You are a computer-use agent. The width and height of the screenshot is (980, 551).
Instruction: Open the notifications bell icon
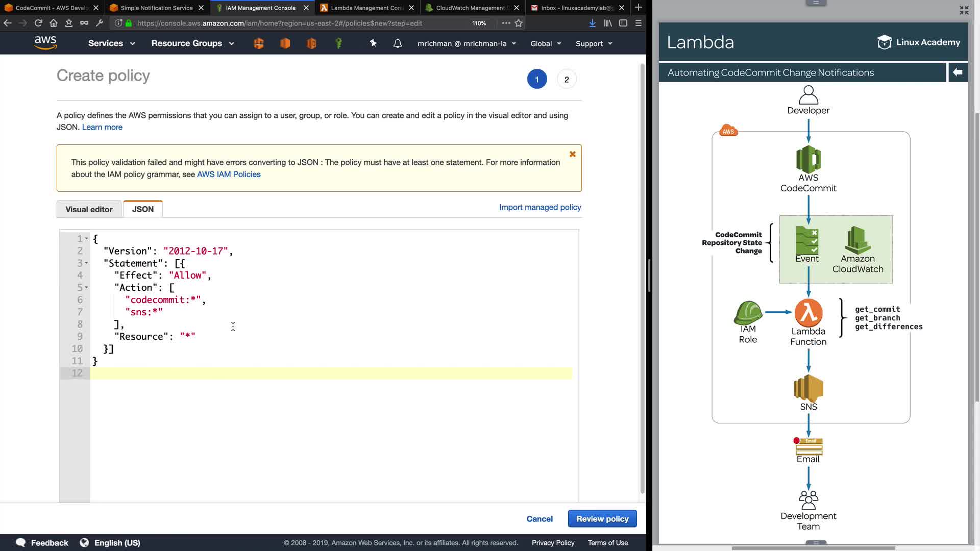pyautogui.click(x=398, y=43)
